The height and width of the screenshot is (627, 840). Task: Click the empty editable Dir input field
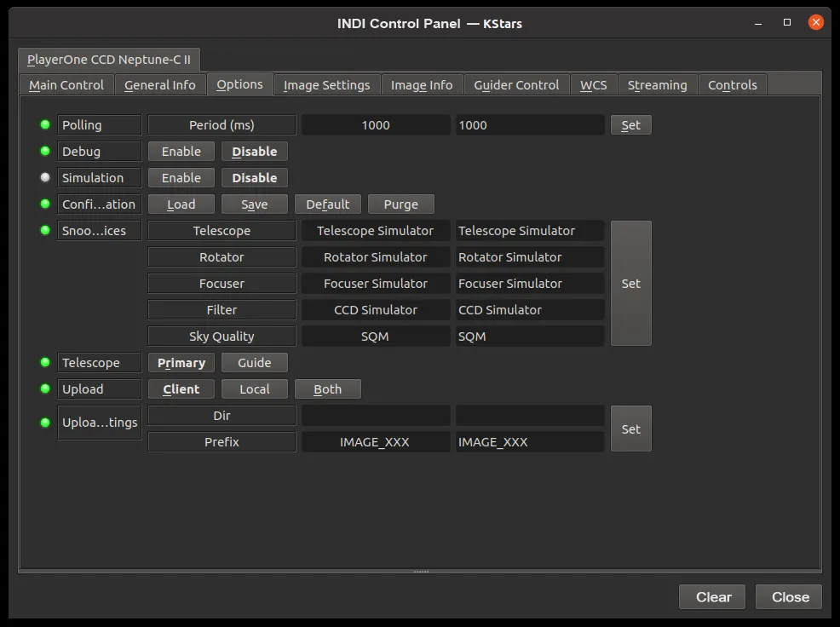pyautogui.click(x=530, y=416)
